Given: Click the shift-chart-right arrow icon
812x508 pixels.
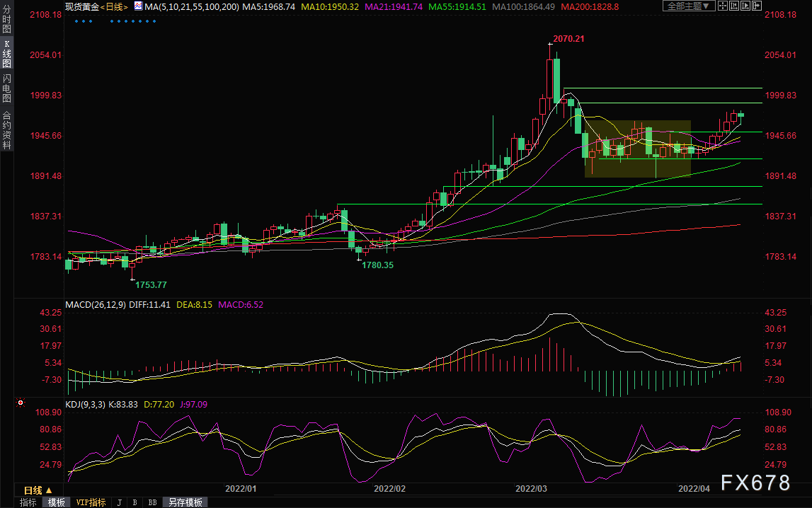Looking at the screenshot, I should tap(757, 6).
